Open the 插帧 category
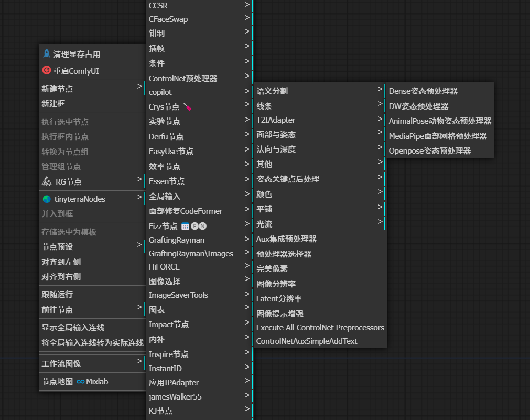 point(199,48)
